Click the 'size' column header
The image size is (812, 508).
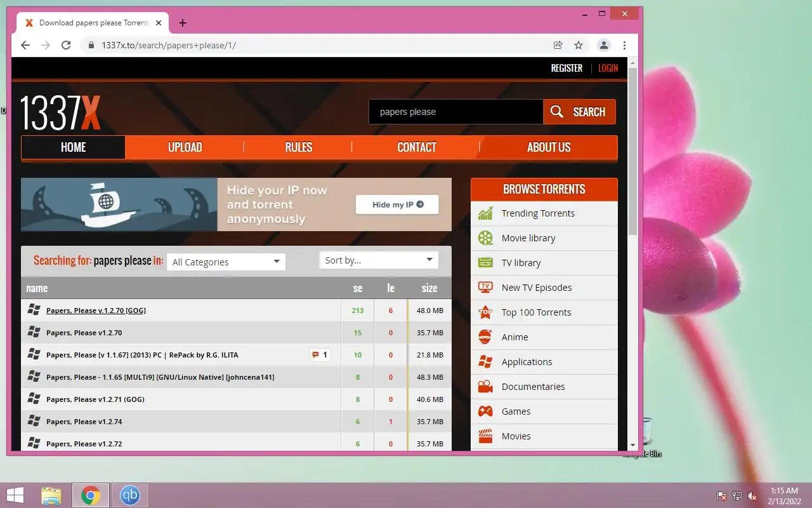429,288
